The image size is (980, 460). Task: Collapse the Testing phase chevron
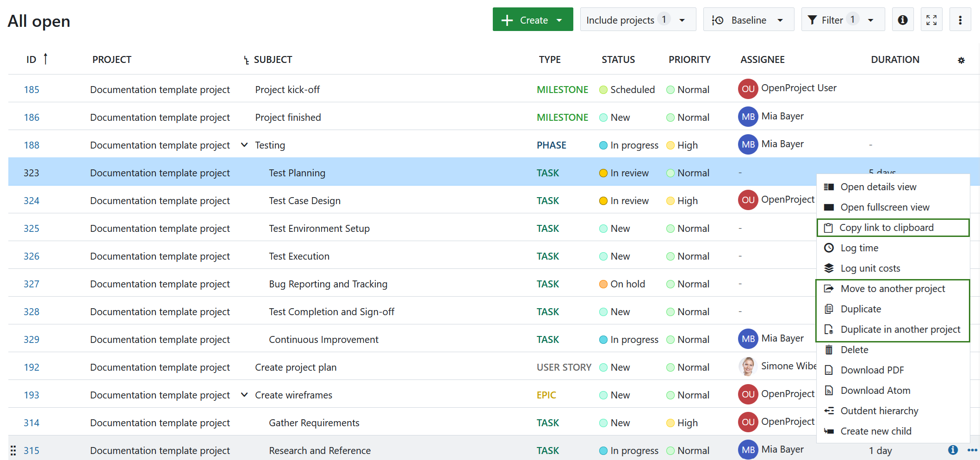244,144
